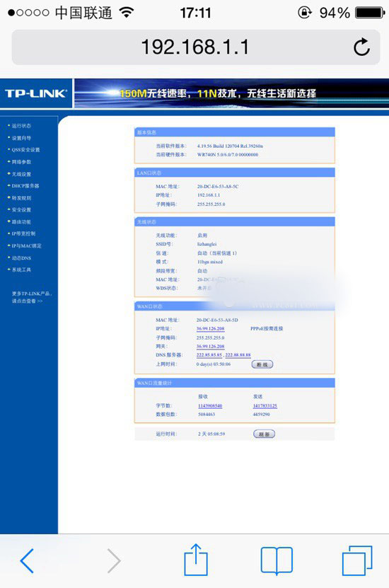The width and height of the screenshot is (389, 588).
Task: Tap the 无线状态 section header
Action: [235, 222]
